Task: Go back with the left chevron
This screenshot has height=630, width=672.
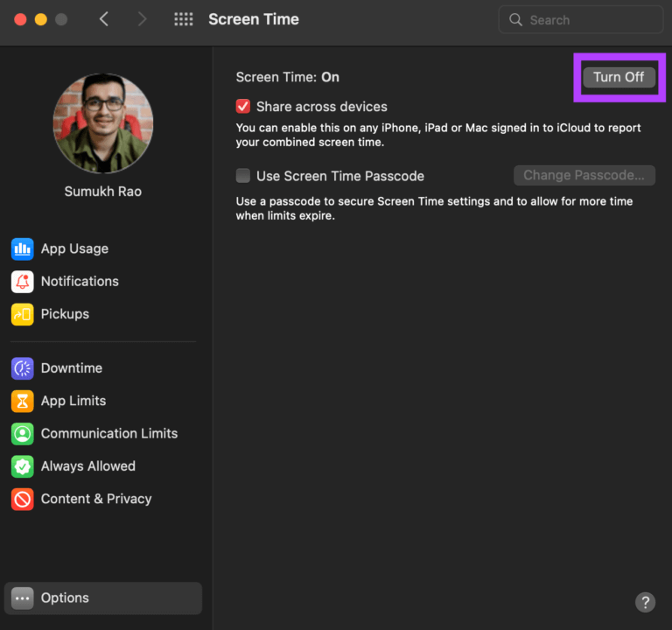Action: click(x=104, y=19)
